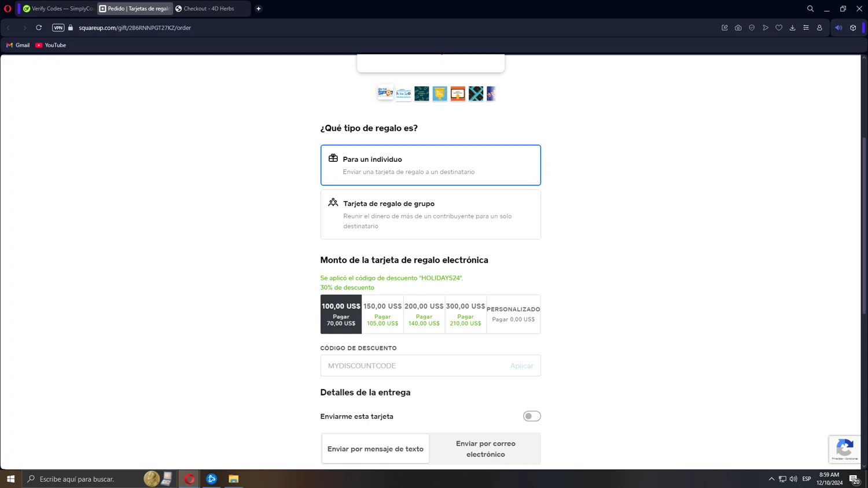Open the profile account icon
Screen dimensions: 868x488
pos(819,28)
